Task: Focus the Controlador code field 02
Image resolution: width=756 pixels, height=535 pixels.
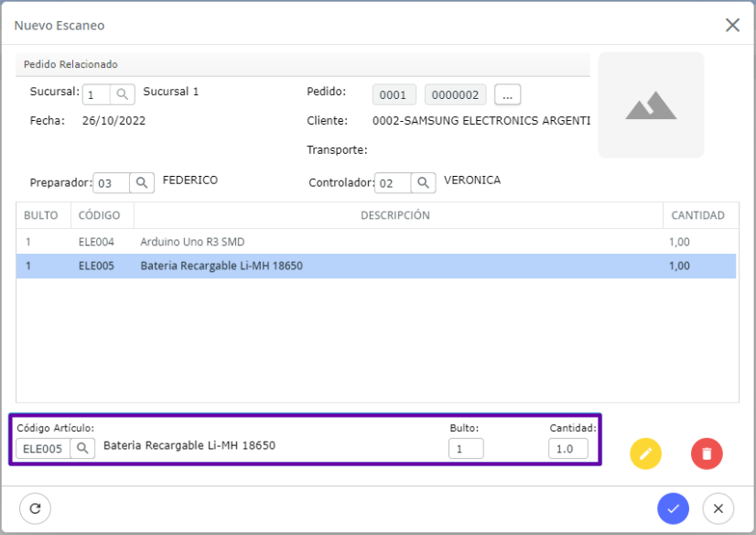Action: coord(393,183)
